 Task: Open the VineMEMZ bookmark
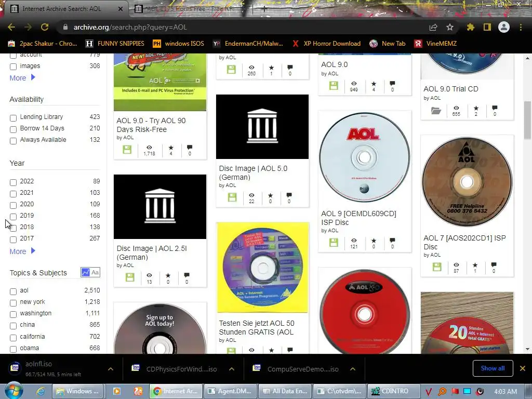click(x=435, y=44)
